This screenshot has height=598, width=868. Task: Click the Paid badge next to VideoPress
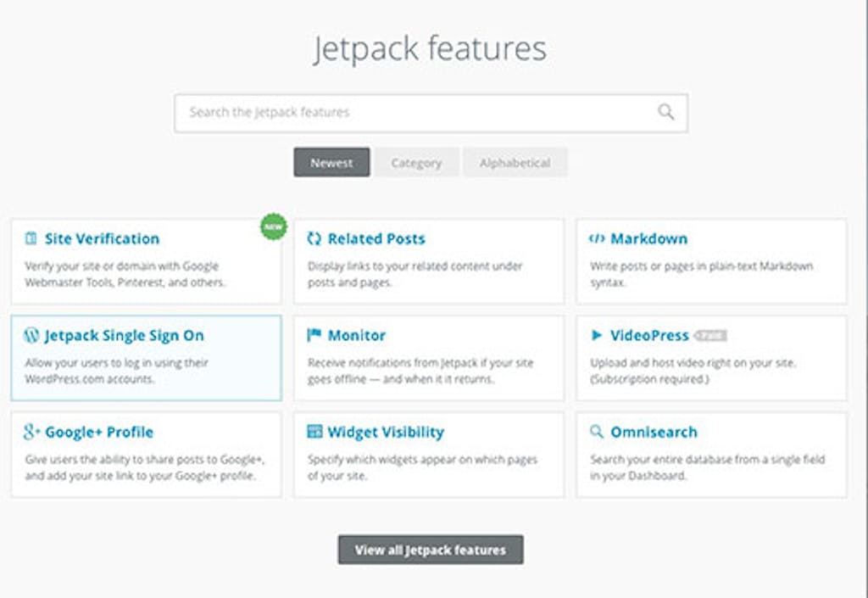click(712, 334)
